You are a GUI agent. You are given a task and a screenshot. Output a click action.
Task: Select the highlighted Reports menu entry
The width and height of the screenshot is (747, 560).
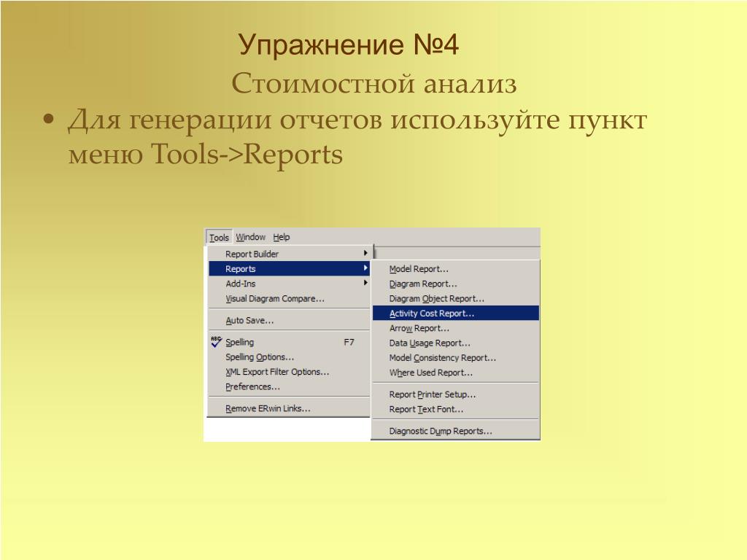pyautogui.click(x=289, y=268)
